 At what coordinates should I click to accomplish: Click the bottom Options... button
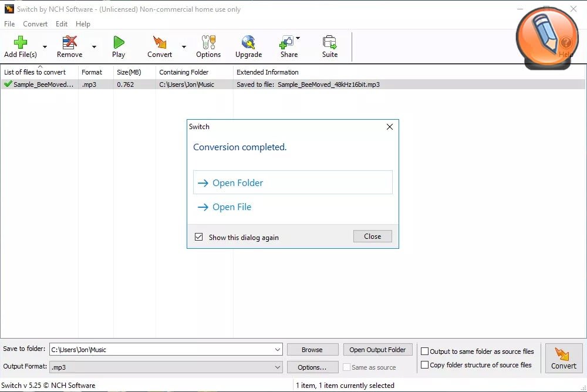tap(312, 367)
